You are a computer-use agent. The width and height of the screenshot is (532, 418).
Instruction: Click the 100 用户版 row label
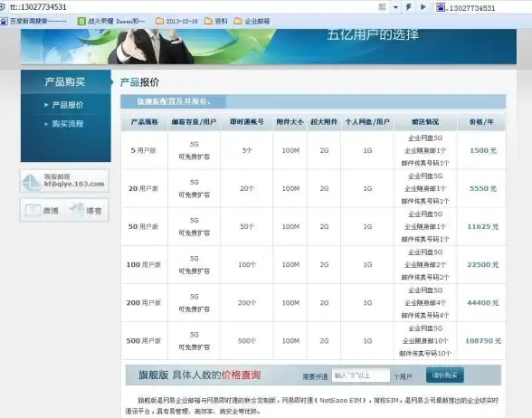[x=144, y=264]
